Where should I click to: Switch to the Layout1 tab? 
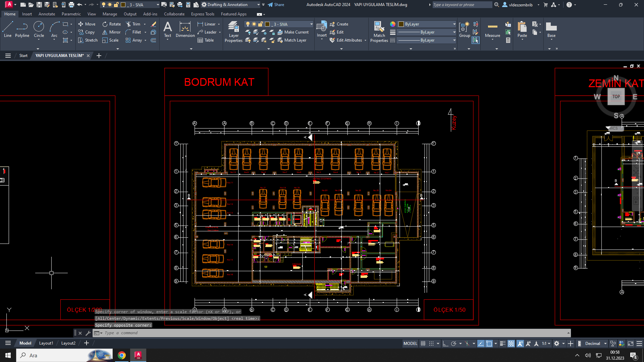point(46,343)
